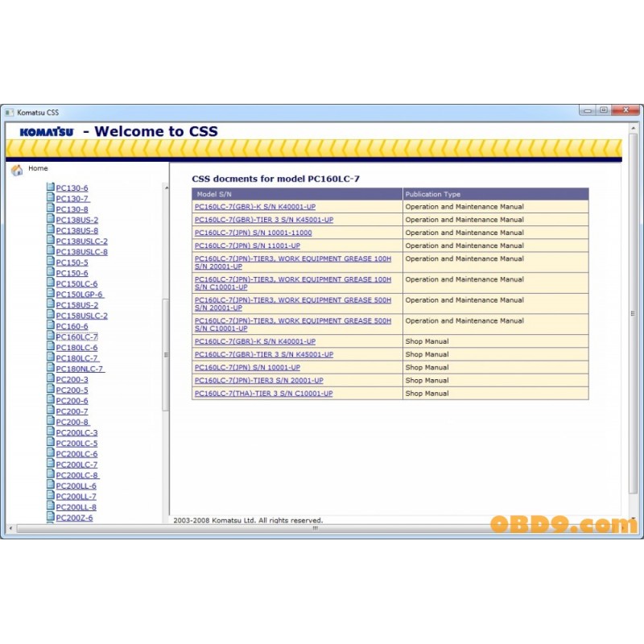Select the page icon next to PC200-5

pos(51,390)
